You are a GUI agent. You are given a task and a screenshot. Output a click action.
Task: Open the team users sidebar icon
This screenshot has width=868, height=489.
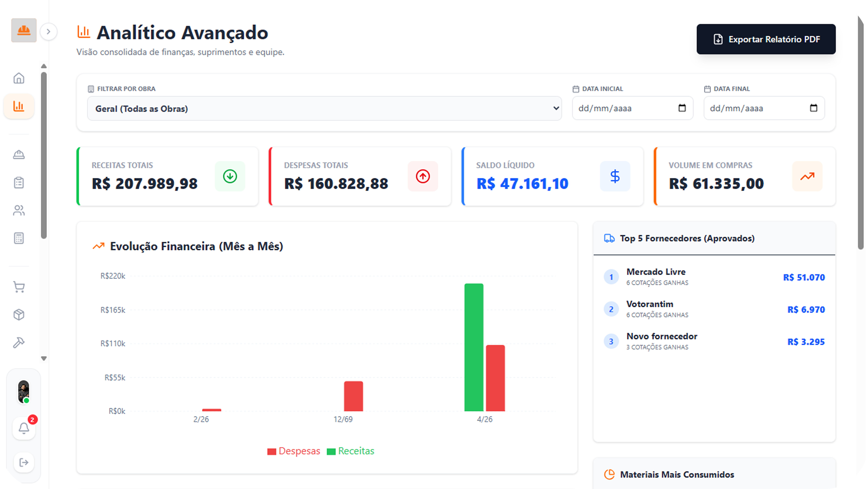19,210
